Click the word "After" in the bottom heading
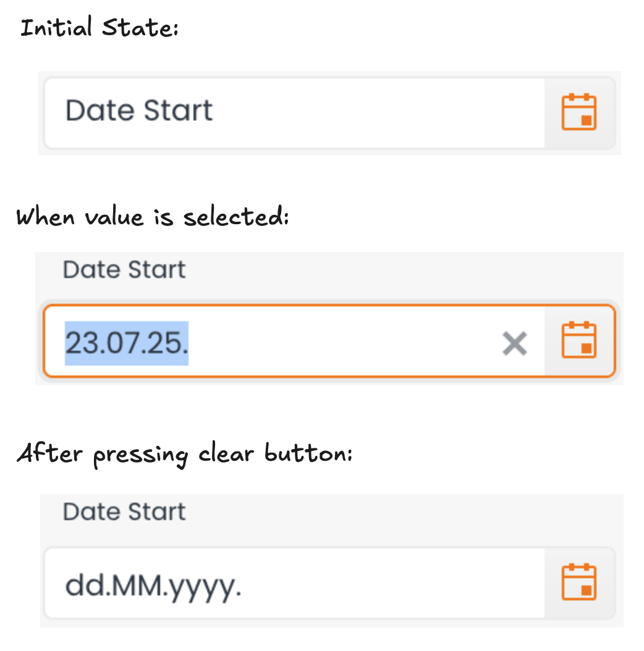644x651 pixels. (x=49, y=455)
